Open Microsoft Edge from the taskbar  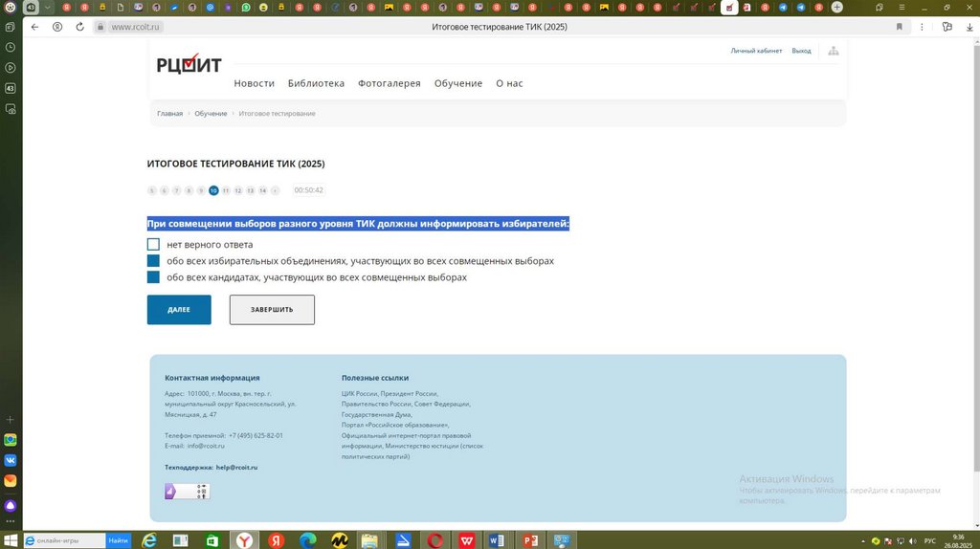(307, 540)
